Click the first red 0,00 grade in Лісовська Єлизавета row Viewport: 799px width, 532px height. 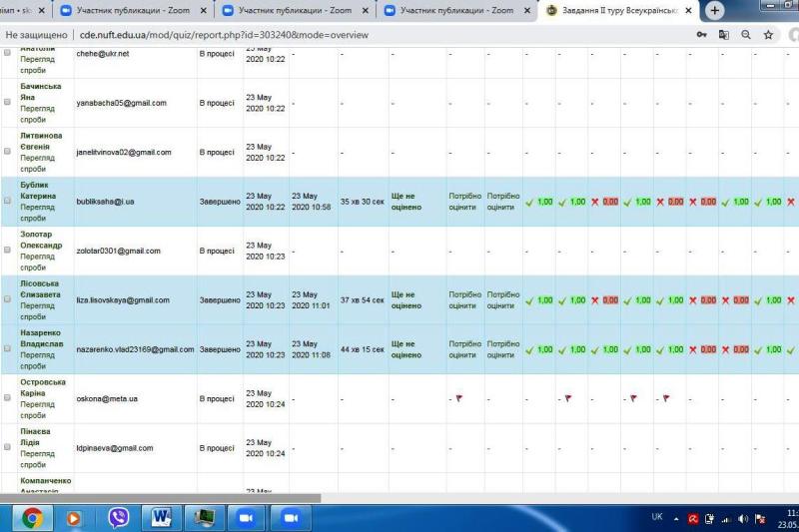point(610,300)
